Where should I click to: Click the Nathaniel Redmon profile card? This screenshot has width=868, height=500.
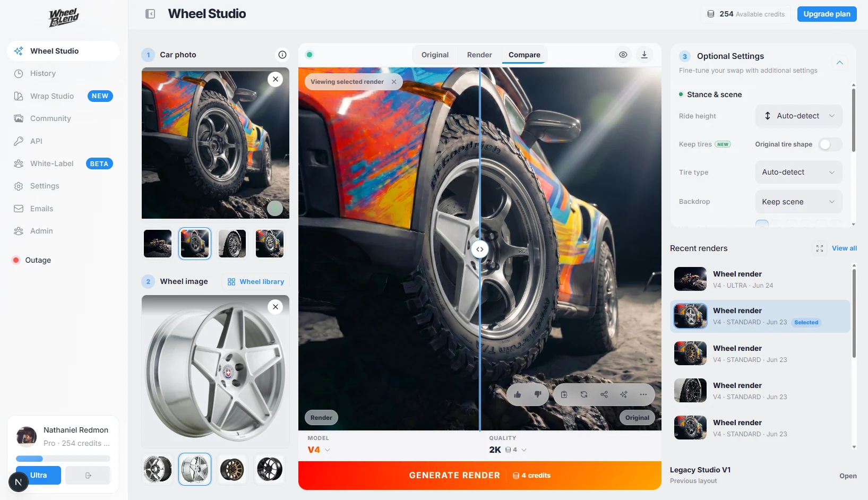(63, 436)
